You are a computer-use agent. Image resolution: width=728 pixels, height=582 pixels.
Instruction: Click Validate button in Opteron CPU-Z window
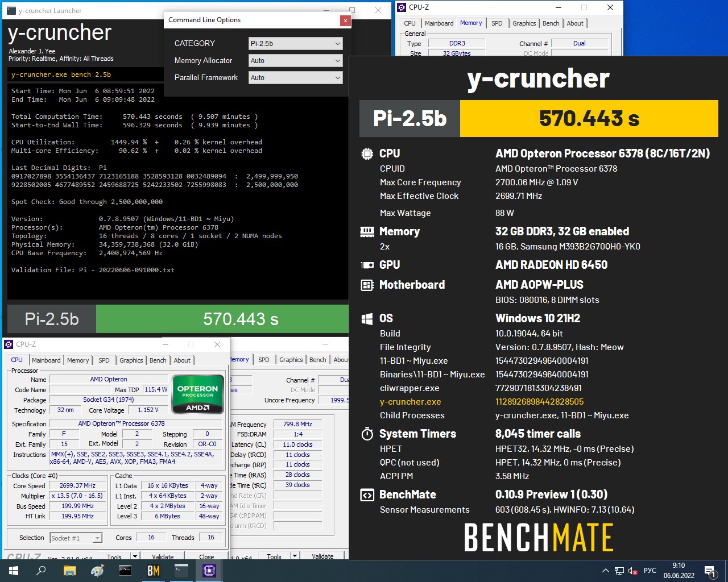pyautogui.click(x=163, y=556)
